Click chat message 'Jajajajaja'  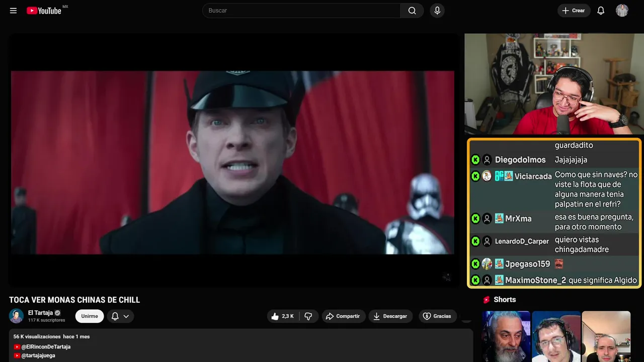pyautogui.click(x=571, y=160)
